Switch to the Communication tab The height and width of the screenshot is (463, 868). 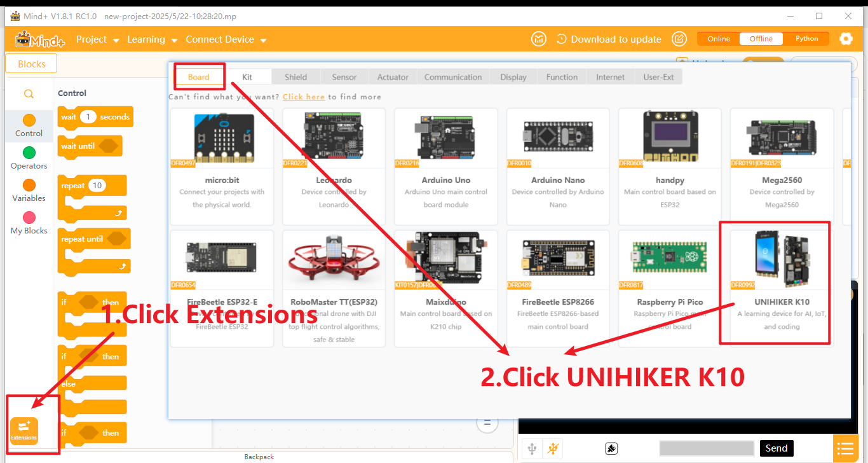(x=453, y=77)
